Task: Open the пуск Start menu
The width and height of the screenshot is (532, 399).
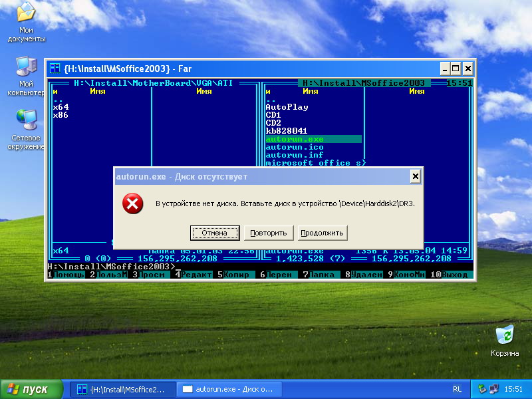Action: click(31, 389)
